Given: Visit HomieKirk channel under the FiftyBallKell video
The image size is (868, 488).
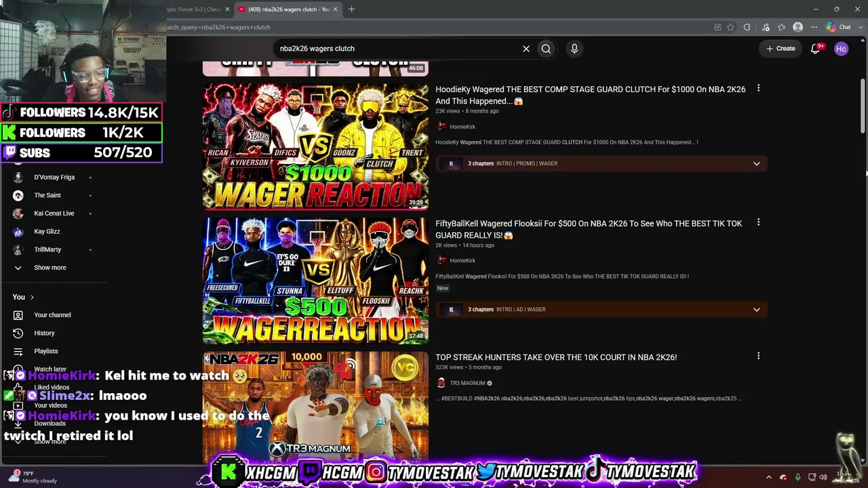Looking at the screenshot, I should point(462,260).
